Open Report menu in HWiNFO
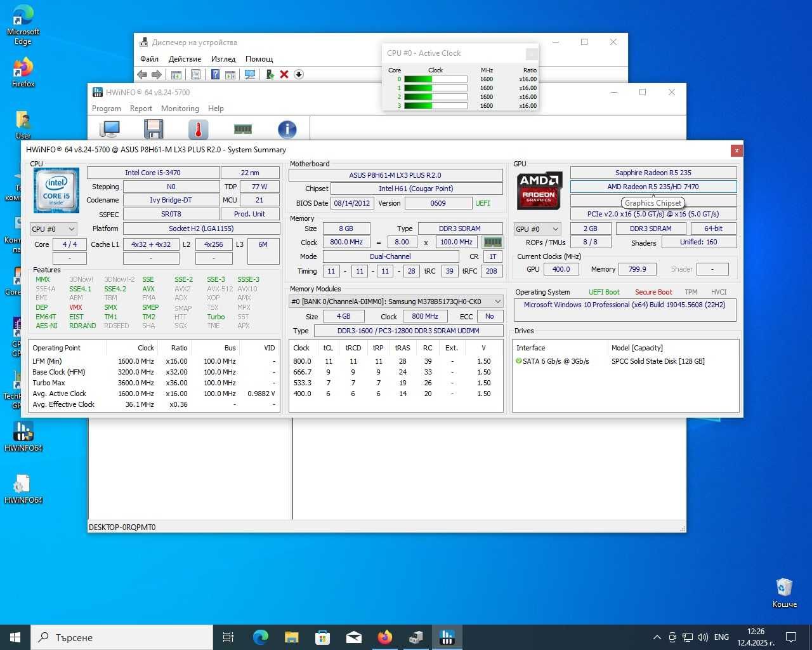 (x=141, y=109)
